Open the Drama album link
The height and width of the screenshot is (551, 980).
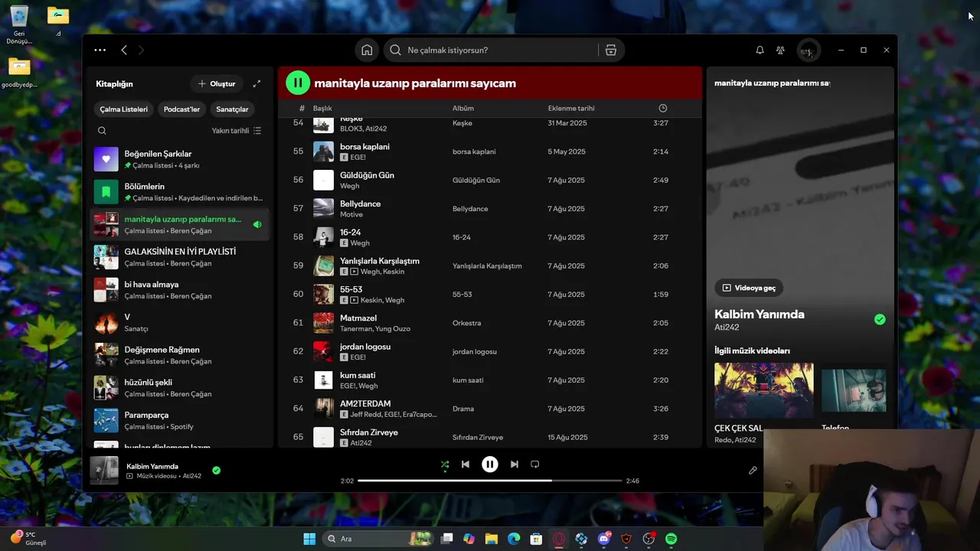463,409
